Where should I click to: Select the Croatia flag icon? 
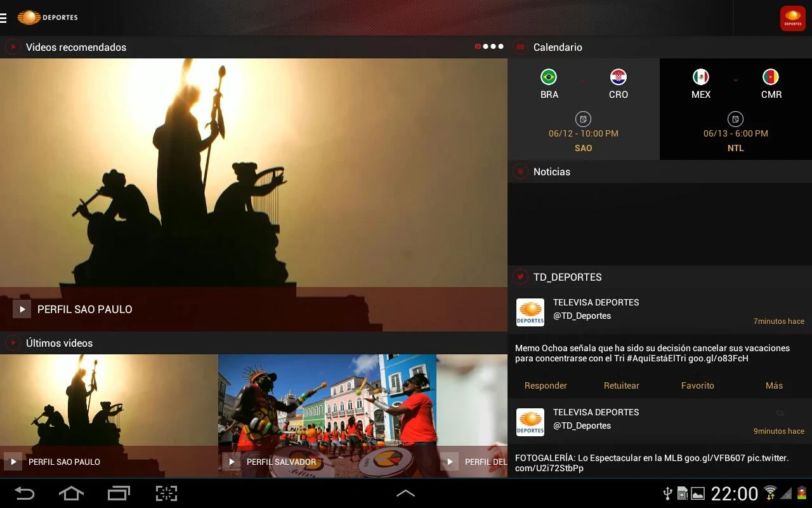(619, 77)
